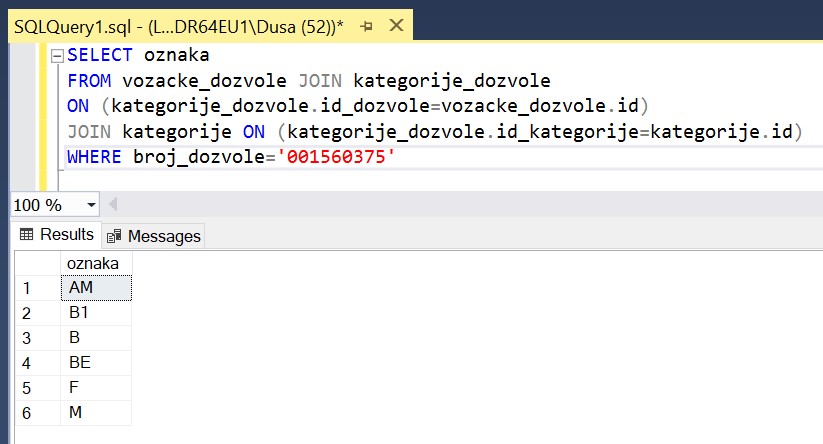The image size is (823, 444).
Task: Click the Results tab grid icon
Action: (x=27, y=235)
